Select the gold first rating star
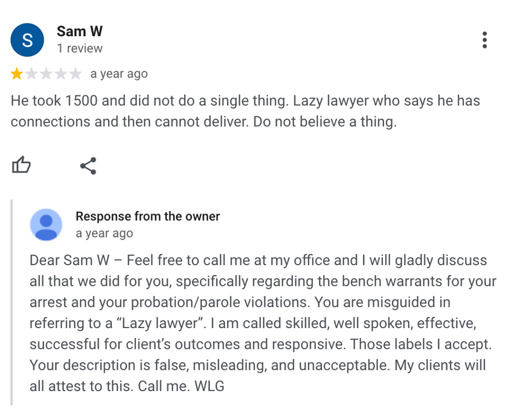The width and height of the screenshot is (511, 420). 17,74
